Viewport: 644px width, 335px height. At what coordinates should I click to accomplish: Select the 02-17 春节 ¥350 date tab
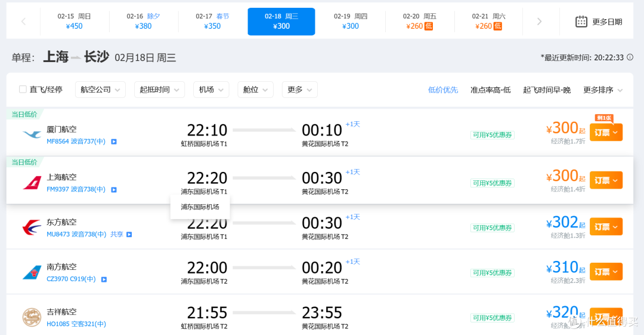point(212,21)
